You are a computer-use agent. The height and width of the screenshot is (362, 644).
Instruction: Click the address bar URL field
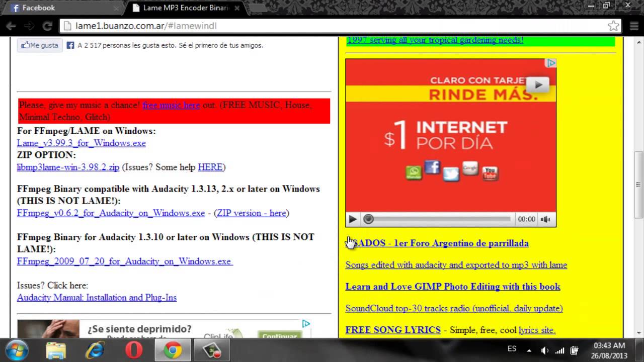tap(340, 26)
